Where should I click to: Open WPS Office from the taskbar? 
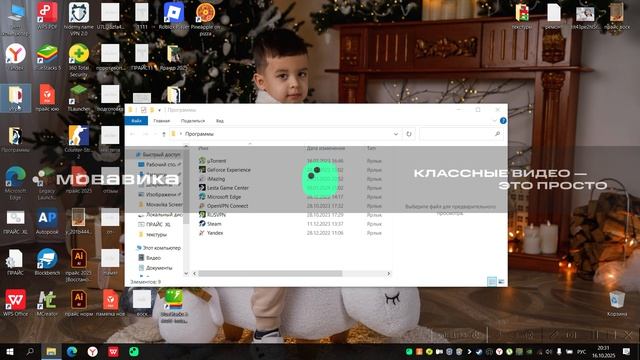(113, 351)
